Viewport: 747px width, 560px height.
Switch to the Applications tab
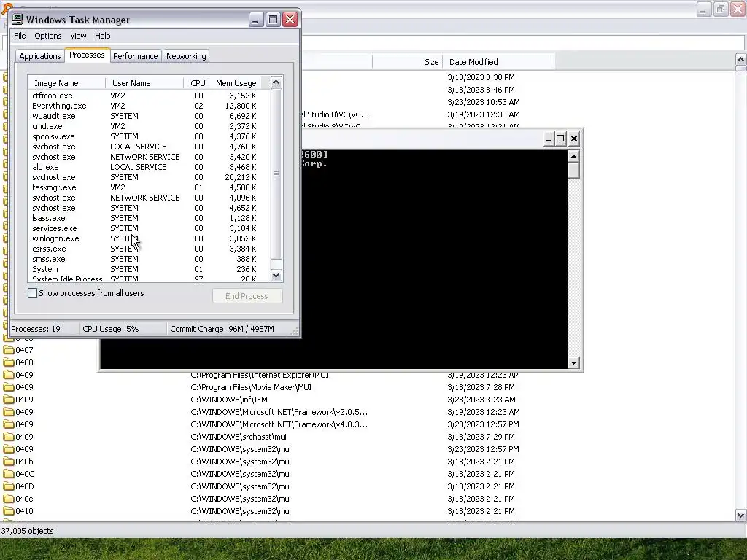pos(40,56)
